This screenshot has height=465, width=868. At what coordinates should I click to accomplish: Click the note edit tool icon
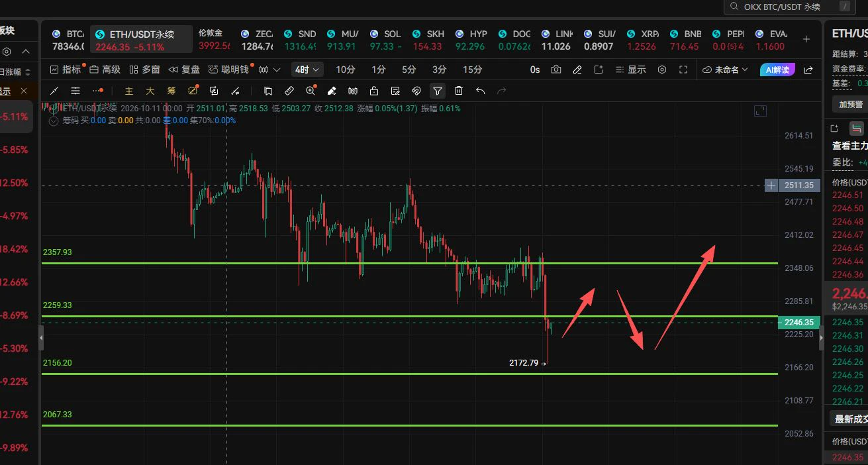[395, 91]
